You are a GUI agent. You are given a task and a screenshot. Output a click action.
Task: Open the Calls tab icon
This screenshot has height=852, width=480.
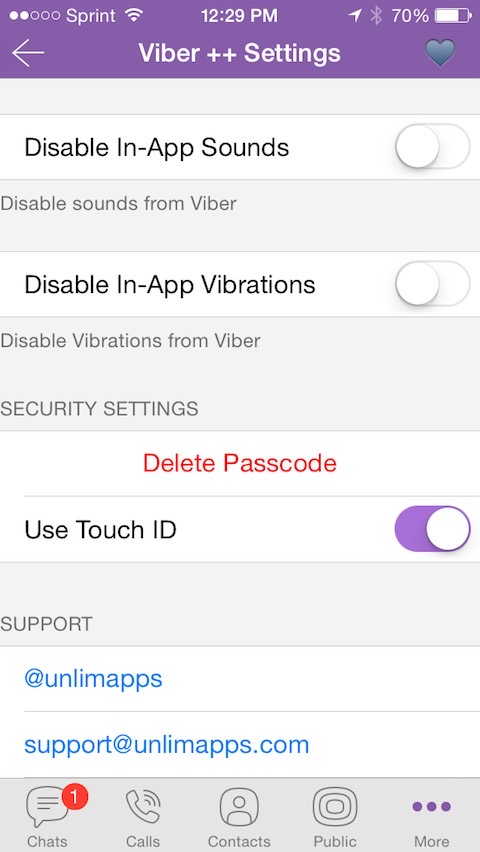[x=144, y=807]
